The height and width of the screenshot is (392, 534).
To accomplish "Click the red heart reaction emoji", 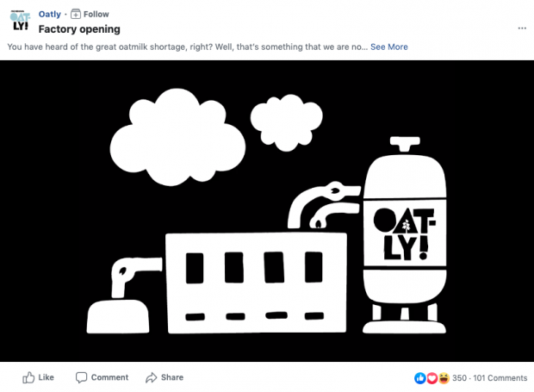I will (x=432, y=378).
